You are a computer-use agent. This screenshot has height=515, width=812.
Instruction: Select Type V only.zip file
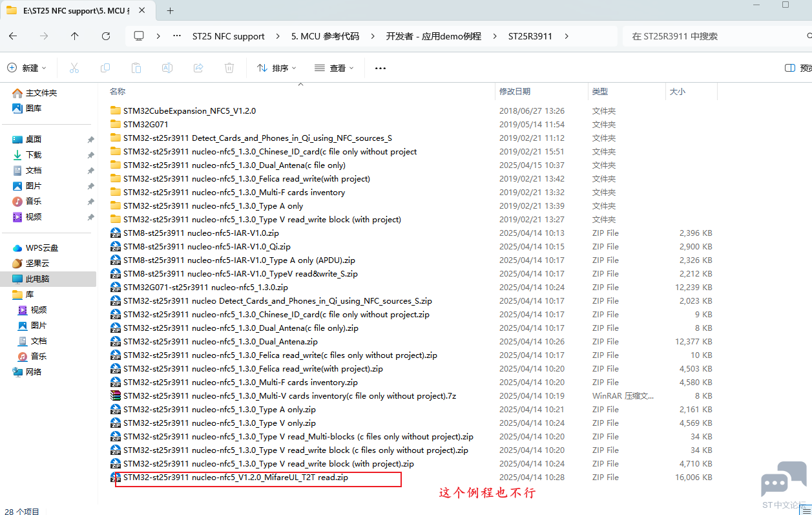220,423
